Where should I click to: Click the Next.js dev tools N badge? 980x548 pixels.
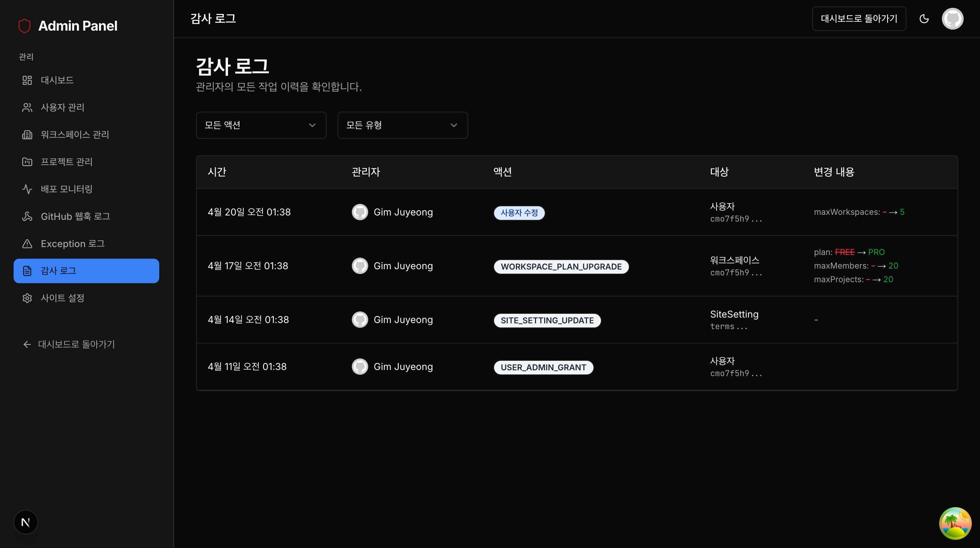coord(26,522)
